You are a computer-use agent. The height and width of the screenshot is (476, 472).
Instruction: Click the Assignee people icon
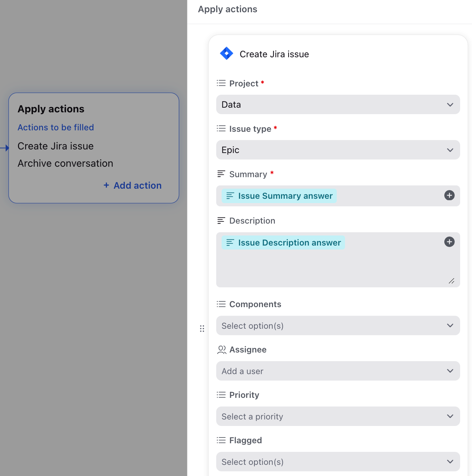click(x=222, y=350)
